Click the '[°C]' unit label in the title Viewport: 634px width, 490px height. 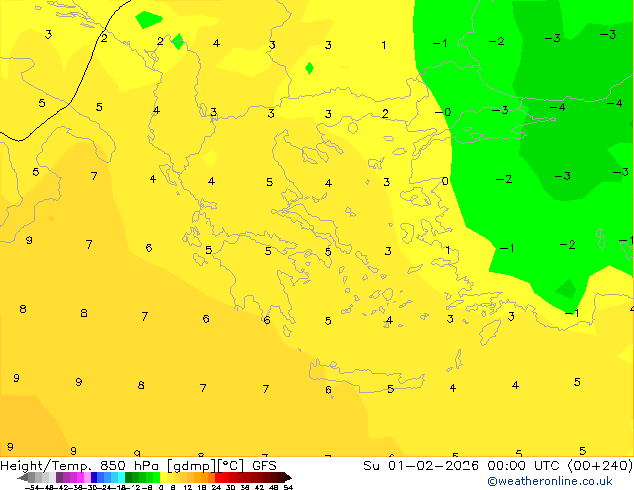point(230,466)
